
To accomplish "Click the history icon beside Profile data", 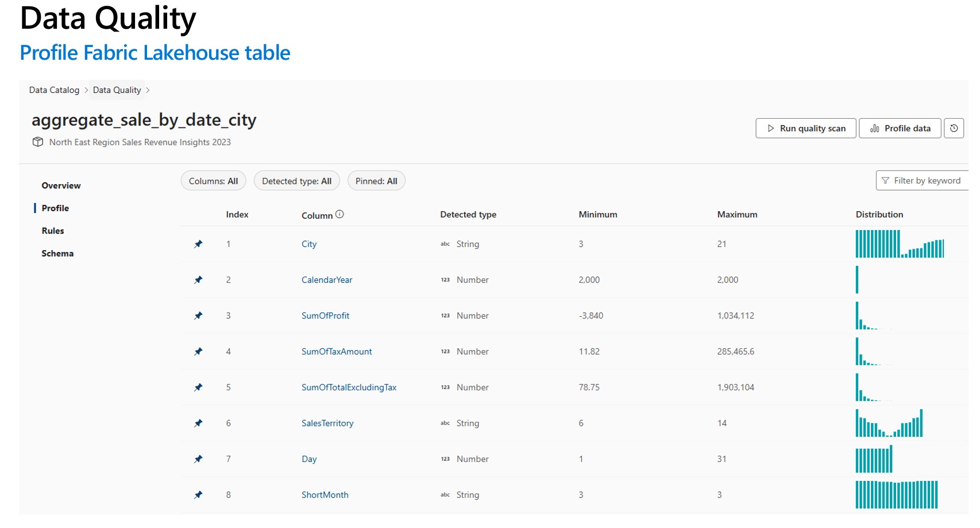I will coord(954,129).
